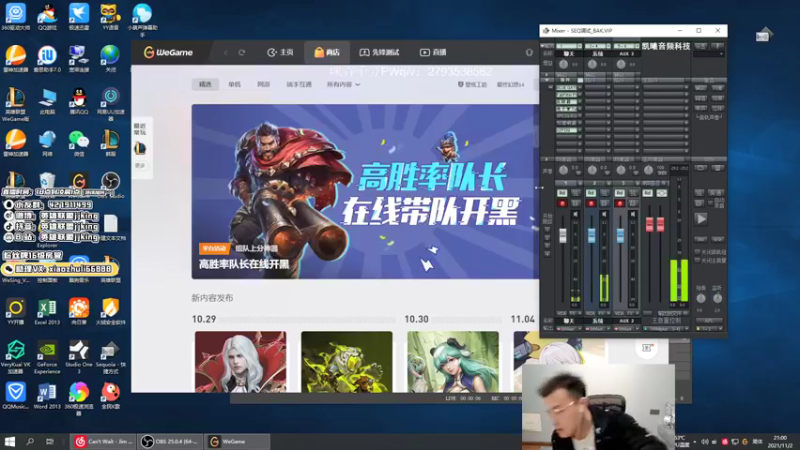Screen dimensions: 800x450
Task: Launch the 爱思助手7.0 desktop shortcut
Action: (x=47, y=58)
